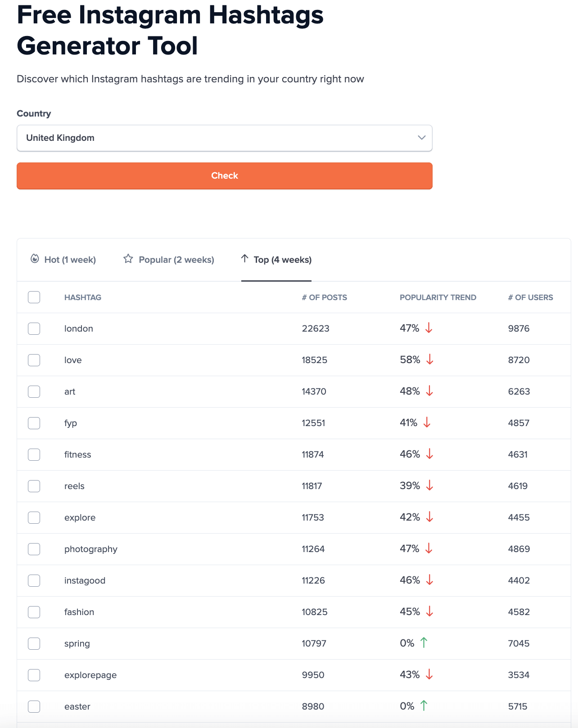578x728 pixels.
Task: Click the flame icon beside Hot
Action: [x=35, y=259]
